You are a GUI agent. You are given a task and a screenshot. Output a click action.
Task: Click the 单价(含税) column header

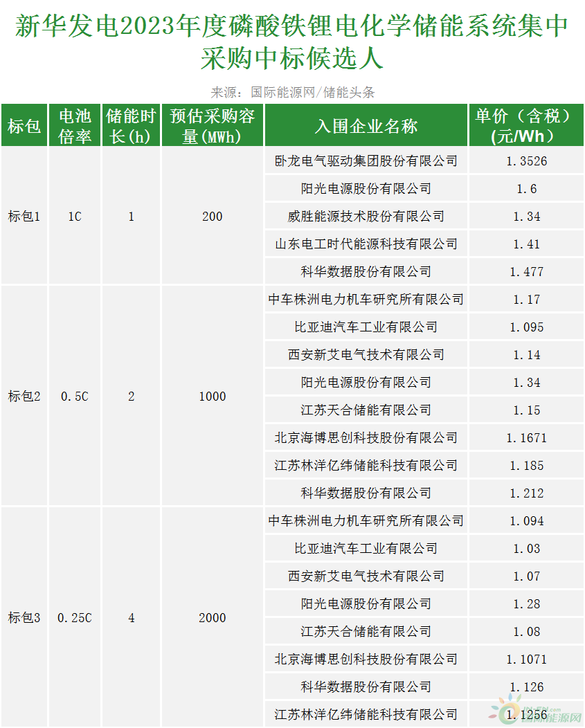pos(527,126)
